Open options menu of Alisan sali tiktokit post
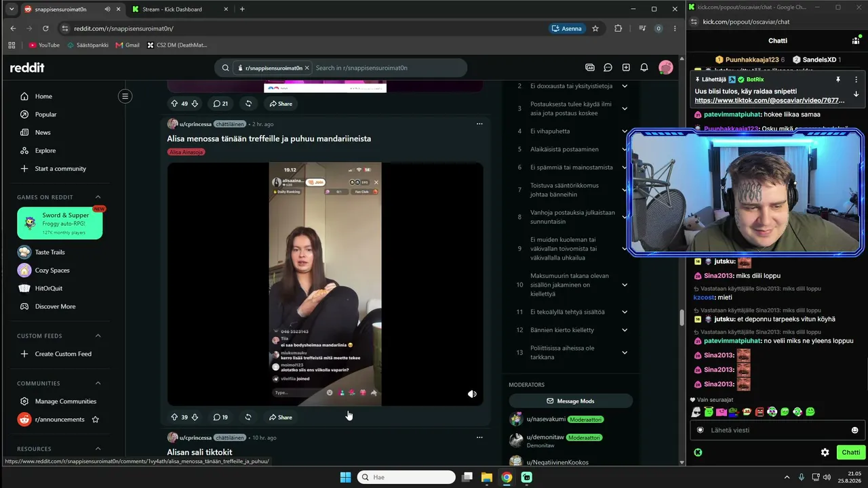This screenshot has height=488, width=868. pyautogui.click(x=479, y=438)
